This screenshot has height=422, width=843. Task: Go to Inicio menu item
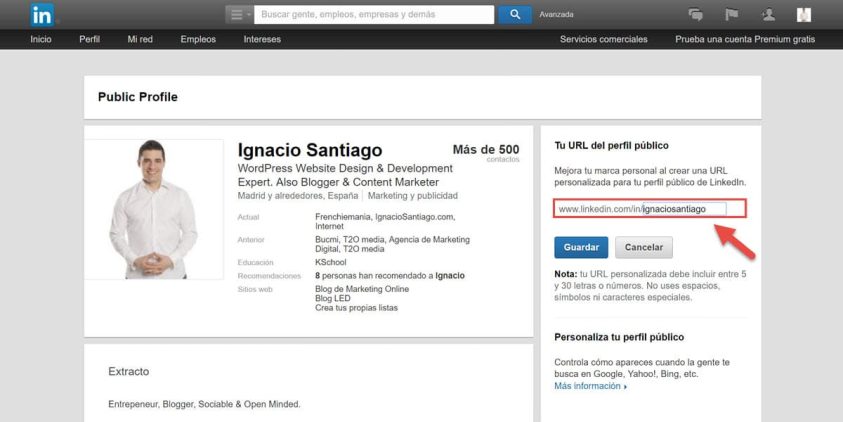[41, 39]
